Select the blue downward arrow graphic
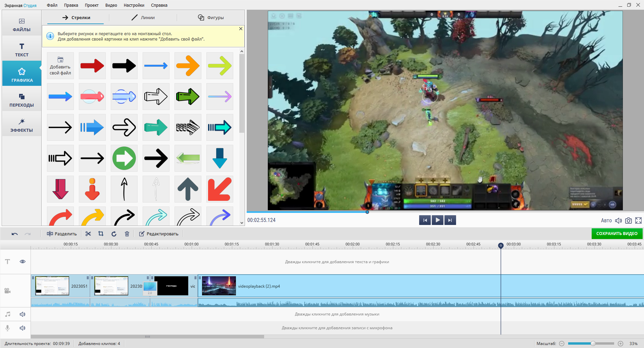 coord(220,158)
